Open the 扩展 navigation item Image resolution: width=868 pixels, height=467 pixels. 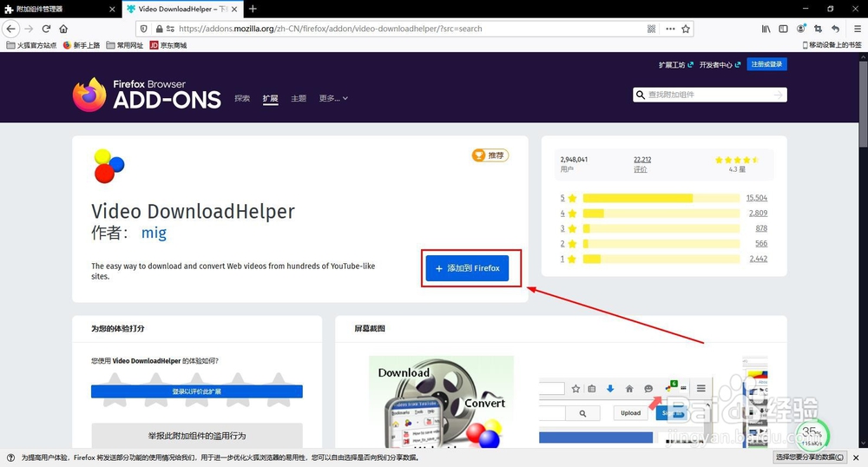(x=270, y=98)
